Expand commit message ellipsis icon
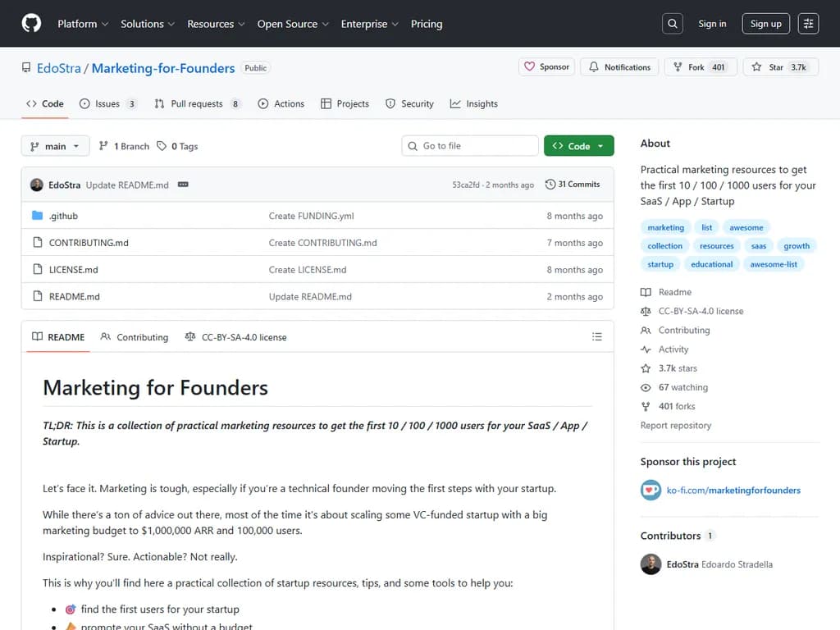 [x=183, y=185]
